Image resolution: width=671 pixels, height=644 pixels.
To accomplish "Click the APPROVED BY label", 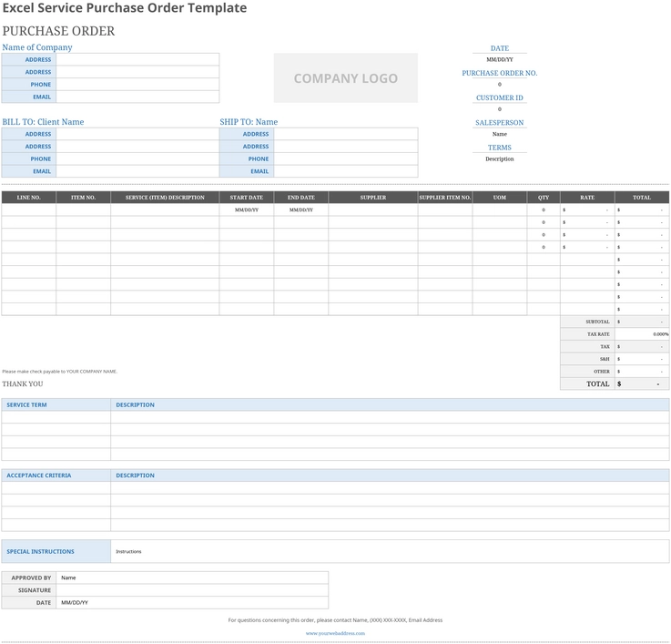I will [x=28, y=578].
